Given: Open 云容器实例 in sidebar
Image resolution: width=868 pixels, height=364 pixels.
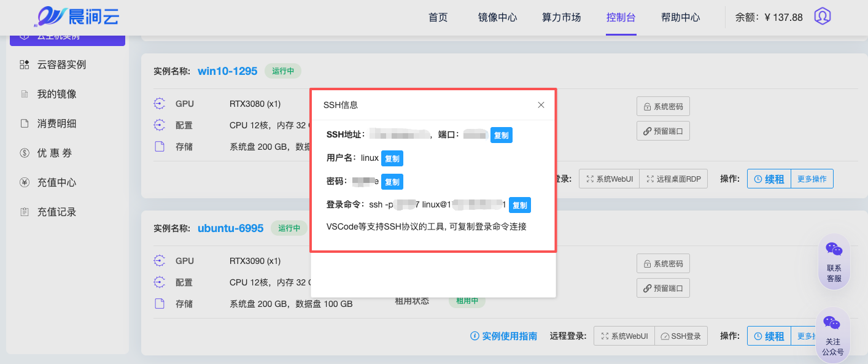Looking at the screenshot, I should (61, 64).
